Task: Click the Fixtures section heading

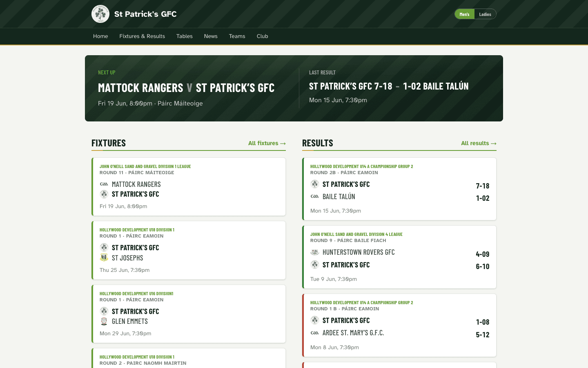Action: [x=109, y=143]
